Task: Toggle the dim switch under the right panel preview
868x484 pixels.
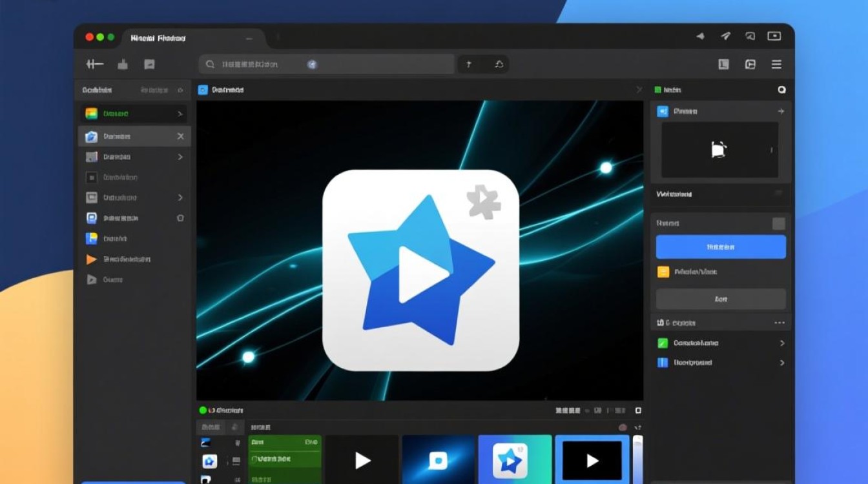Action: tap(778, 194)
